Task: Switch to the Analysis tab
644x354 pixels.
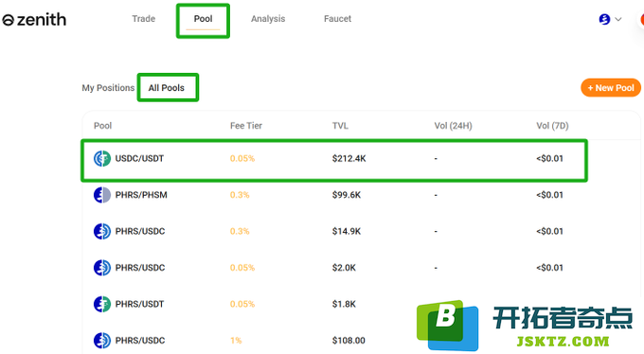Action: 268,19
